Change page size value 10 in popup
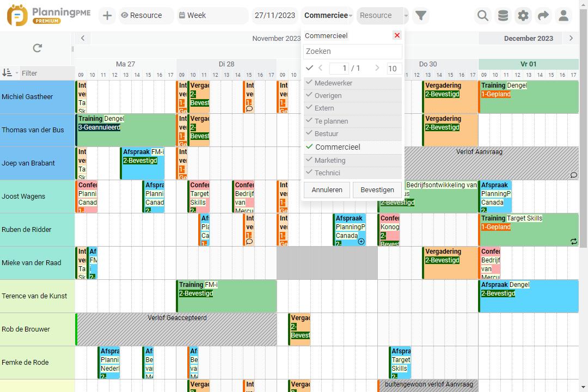588x392 pixels. [x=394, y=68]
